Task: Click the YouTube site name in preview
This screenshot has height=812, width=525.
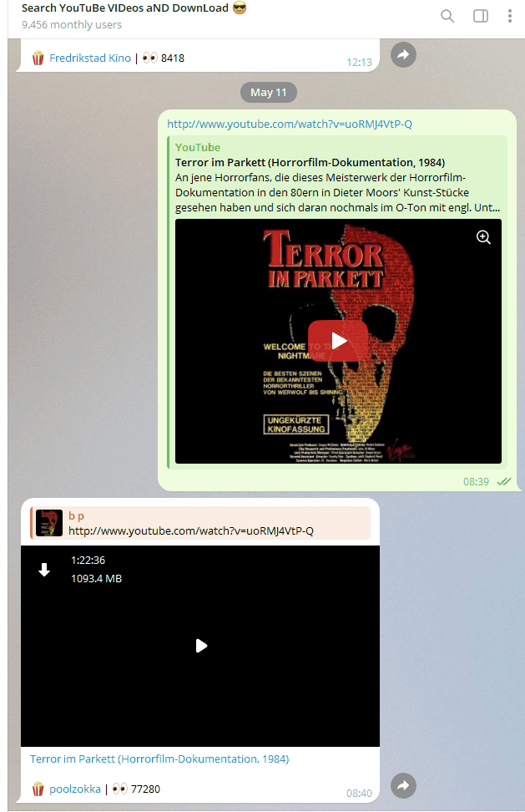Action: pos(198,147)
